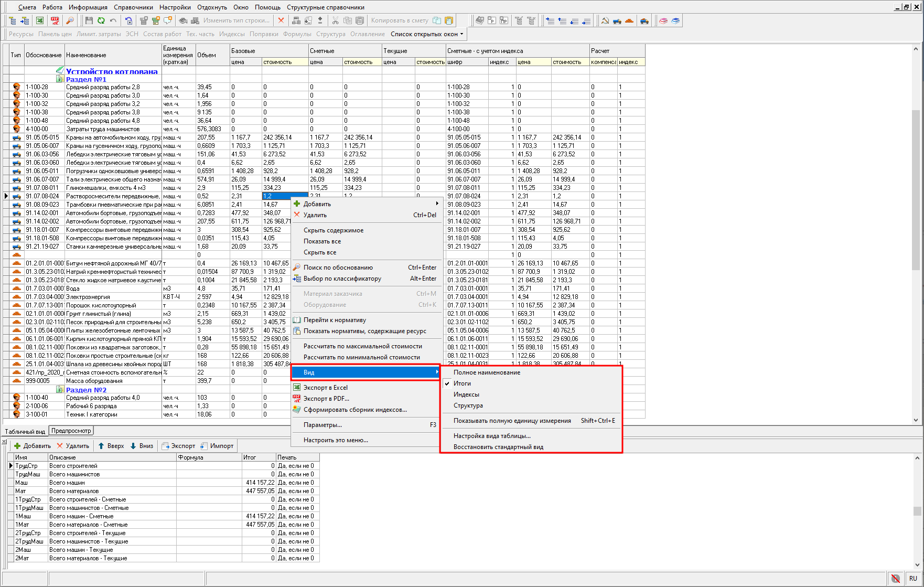Click the Excel export icon in top toolbar
This screenshot has width=924, height=587.
(x=40, y=20)
